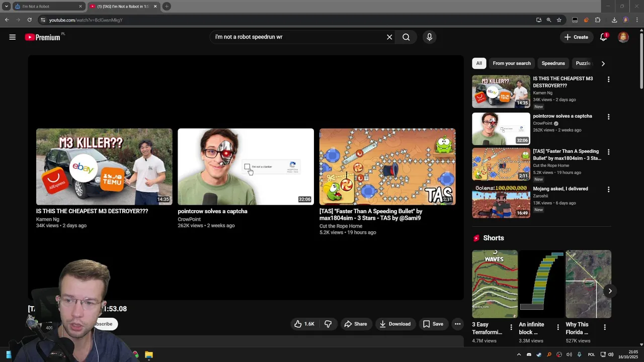This screenshot has height=362, width=644.
Task: Open Steam in the system tray
Action: point(539,354)
